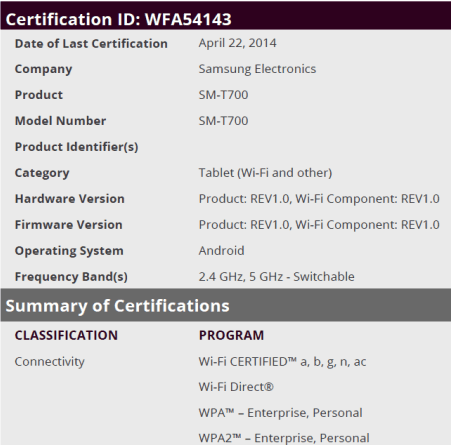Click the Wi-Fi Direct program entry
The height and width of the screenshot is (445, 451).
pyautogui.click(x=236, y=387)
